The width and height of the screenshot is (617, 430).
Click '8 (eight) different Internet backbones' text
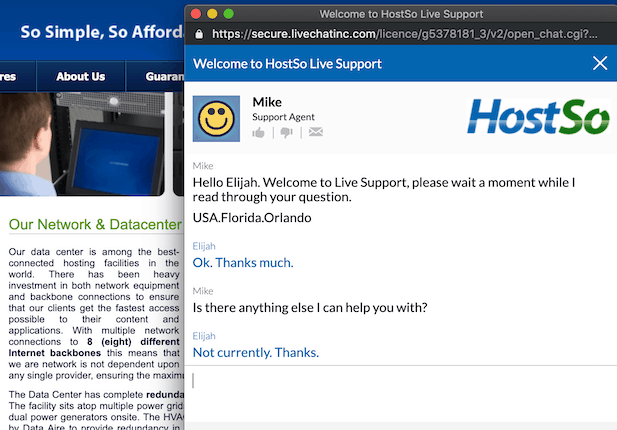pyautogui.click(x=94, y=347)
